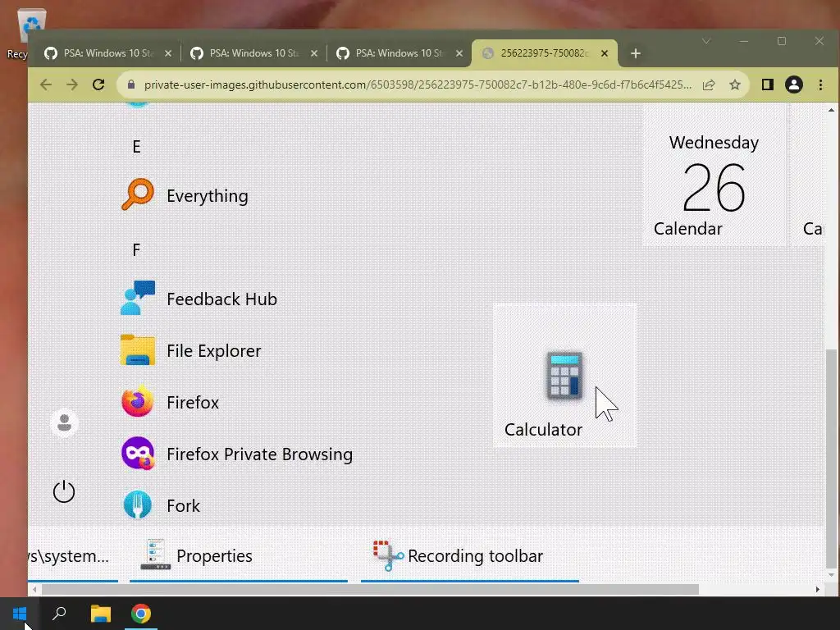The image size is (840, 630).
Task: Share this page via share icon
Action: coord(709,84)
